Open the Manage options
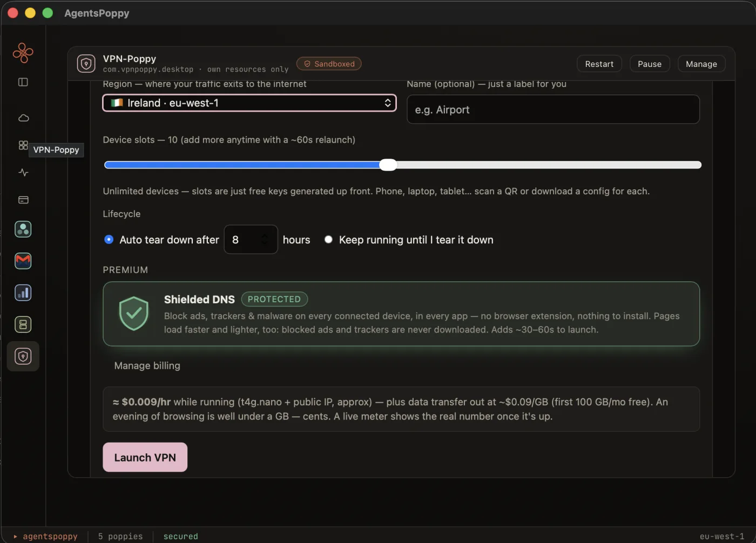Image resolution: width=756 pixels, height=543 pixels. click(x=701, y=64)
